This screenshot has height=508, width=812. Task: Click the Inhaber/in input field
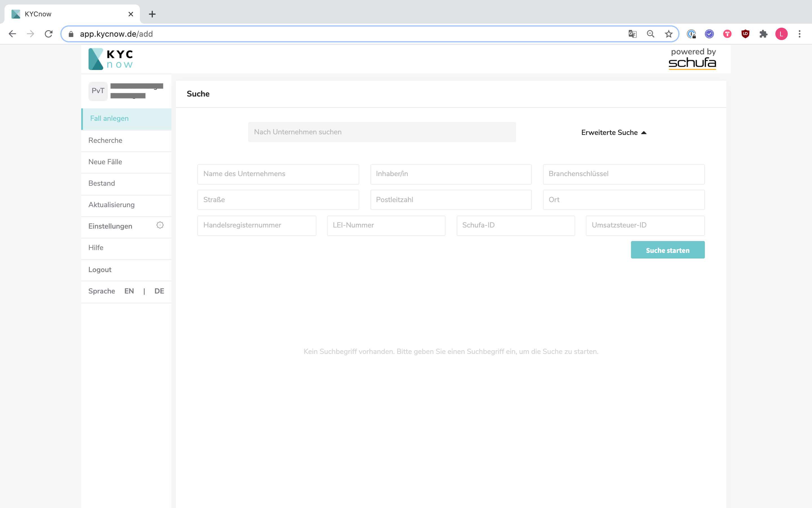pyautogui.click(x=451, y=174)
